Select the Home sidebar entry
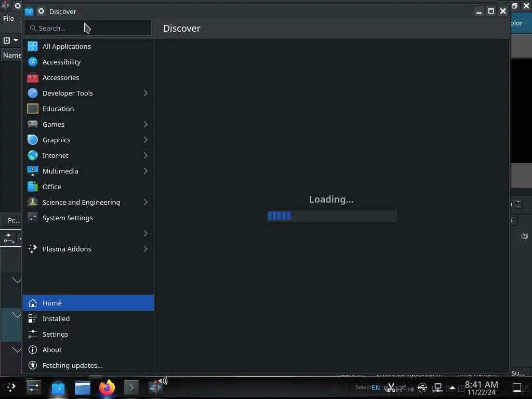The width and height of the screenshot is (532, 399). (x=88, y=303)
